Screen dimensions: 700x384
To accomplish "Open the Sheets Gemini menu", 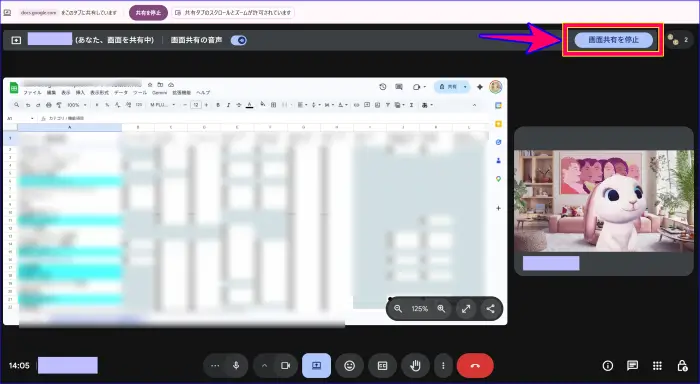I will coord(159,92).
